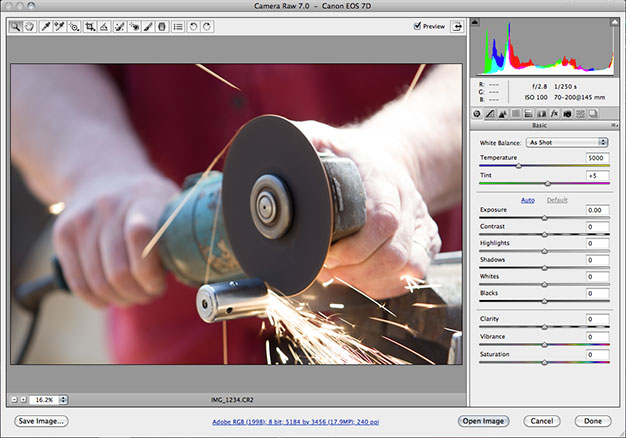Click the Tint value field
The height and width of the screenshot is (438, 626).
tap(597, 176)
